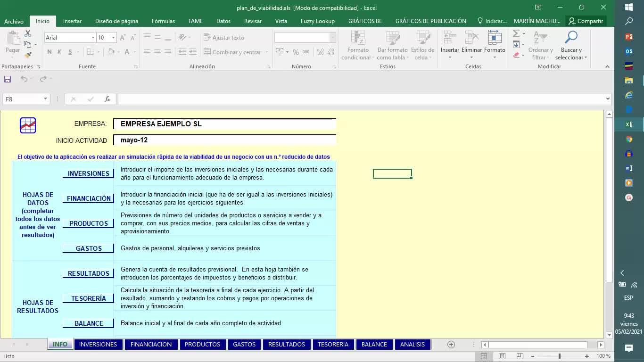Click the Save icon in quick access toolbar
644x362 pixels.
pos(8,79)
